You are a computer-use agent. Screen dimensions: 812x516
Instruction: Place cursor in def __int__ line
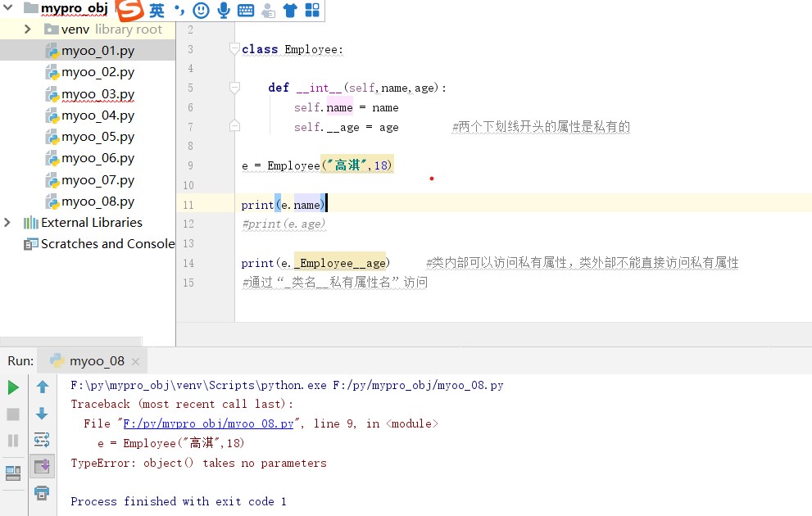pyautogui.click(x=356, y=88)
